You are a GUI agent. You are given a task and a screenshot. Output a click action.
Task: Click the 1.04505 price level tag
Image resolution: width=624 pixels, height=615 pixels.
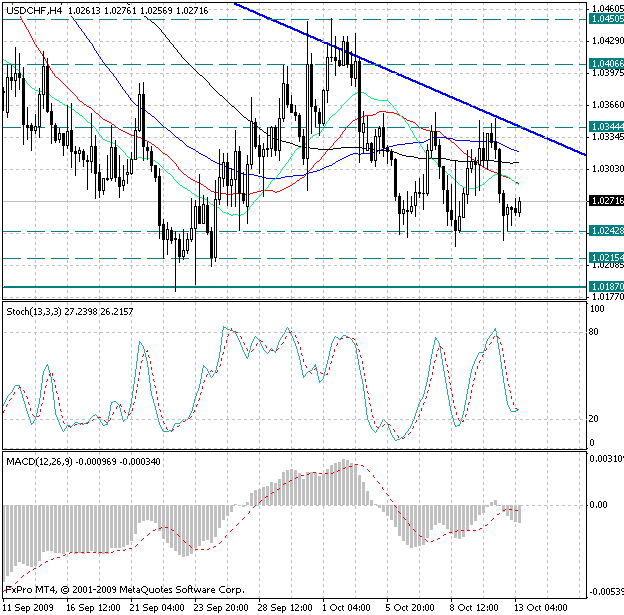coord(606,19)
